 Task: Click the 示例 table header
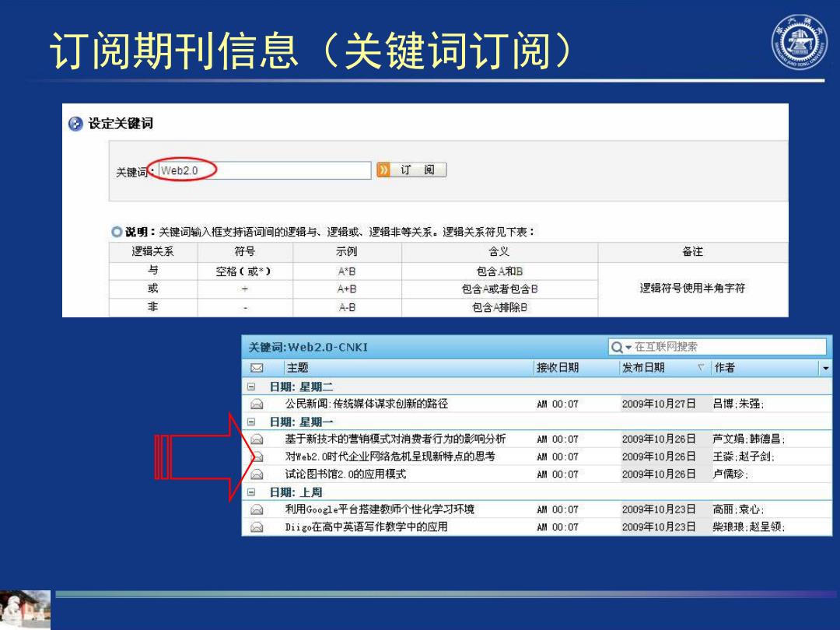pos(347,251)
